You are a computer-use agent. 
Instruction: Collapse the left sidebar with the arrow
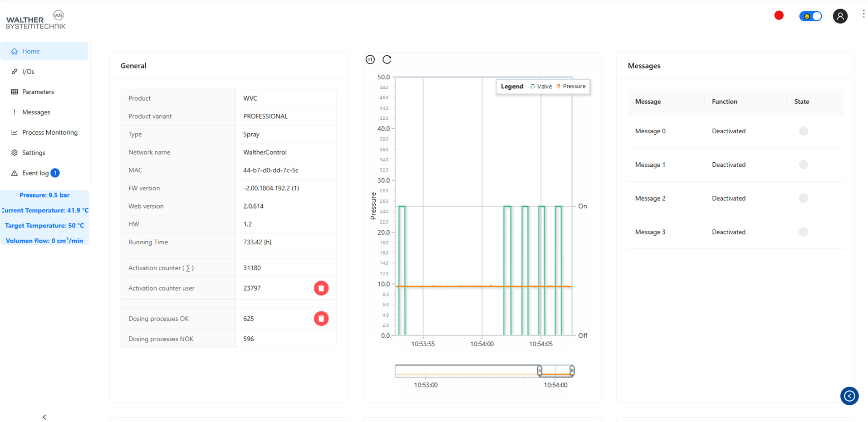[x=44, y=417]
